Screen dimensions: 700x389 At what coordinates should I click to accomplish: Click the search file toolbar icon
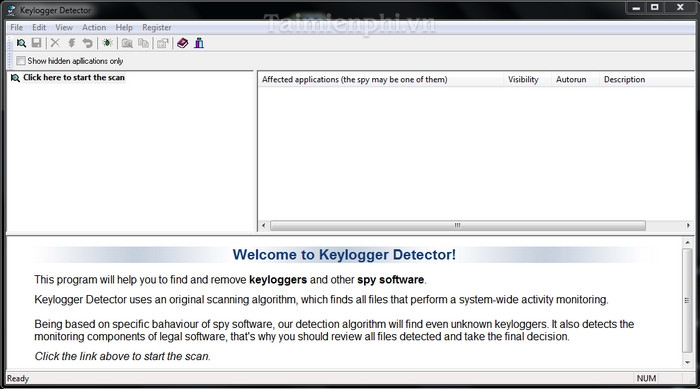coord(127,43)
